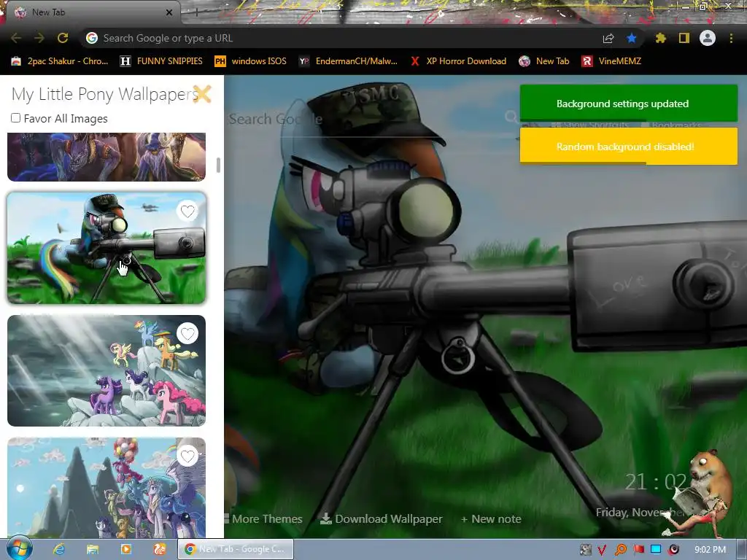Click the round red-black tray icon
Screen dimensions: 747x560
[673, 550]
